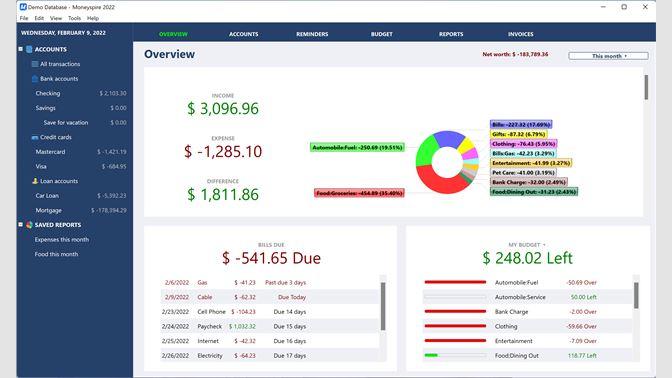
Task: Click the Automobile:Fuel chart label
Action: coord(357,147)
